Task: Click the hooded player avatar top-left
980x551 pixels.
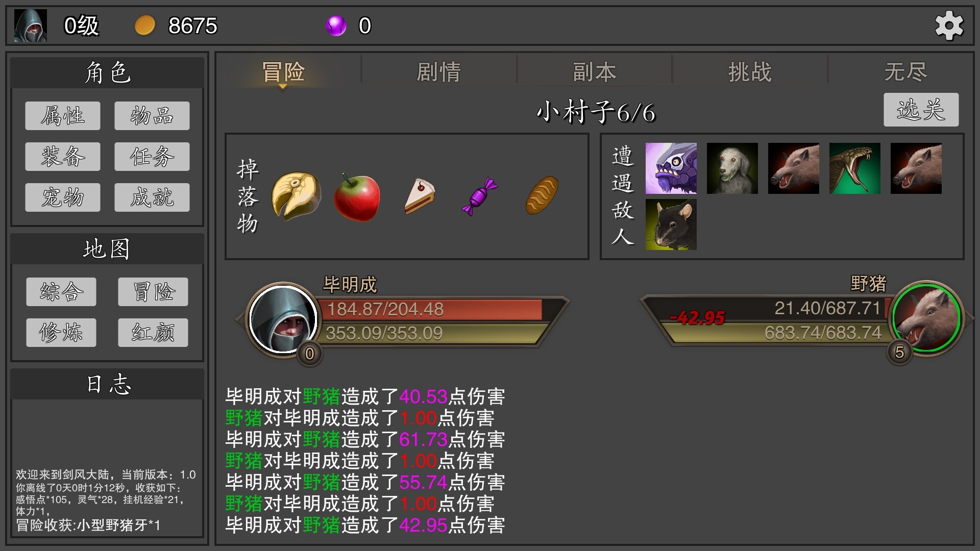Action: [x=31, y=26]
